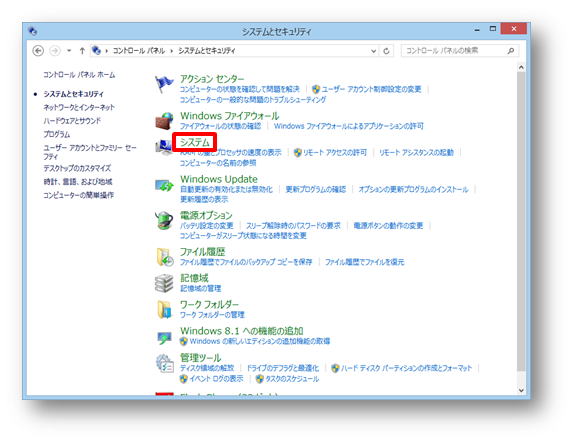Image resolution: width=573 pixels, height=442 pixels.
Task: Click リモート アシスタンスの起動 link
Action: (x=416, y=152)
